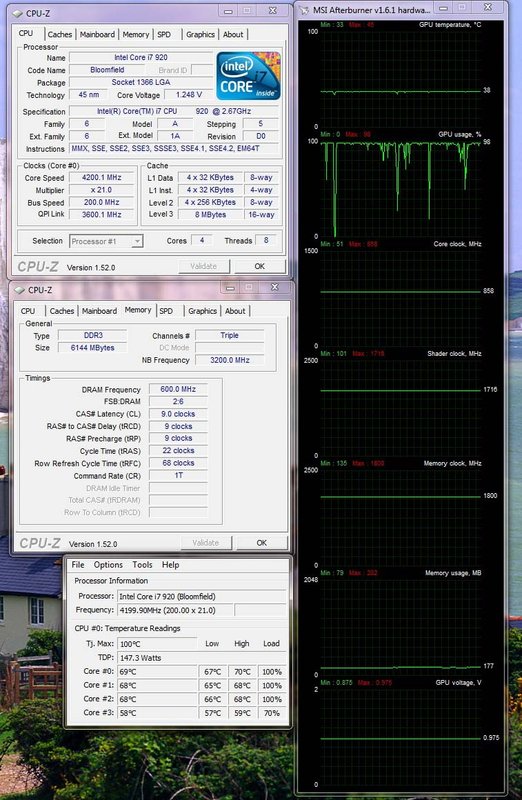The image size is (522, 800).
Task: Select About tab in lower CPU-Z window
Action: [235, 311]
